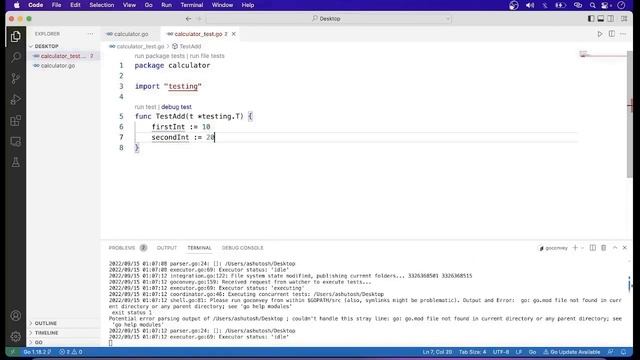Click the run file tests code lens
Image resolution: width=640 pixels, height=360 pixels.
(207, 56)
